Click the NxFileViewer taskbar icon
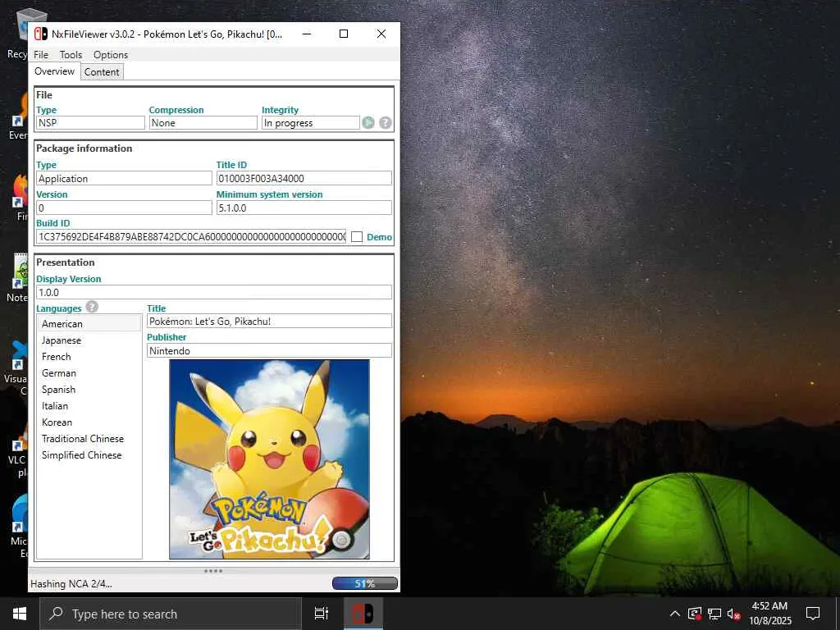 pyautogui.click(x=363, y=614)
